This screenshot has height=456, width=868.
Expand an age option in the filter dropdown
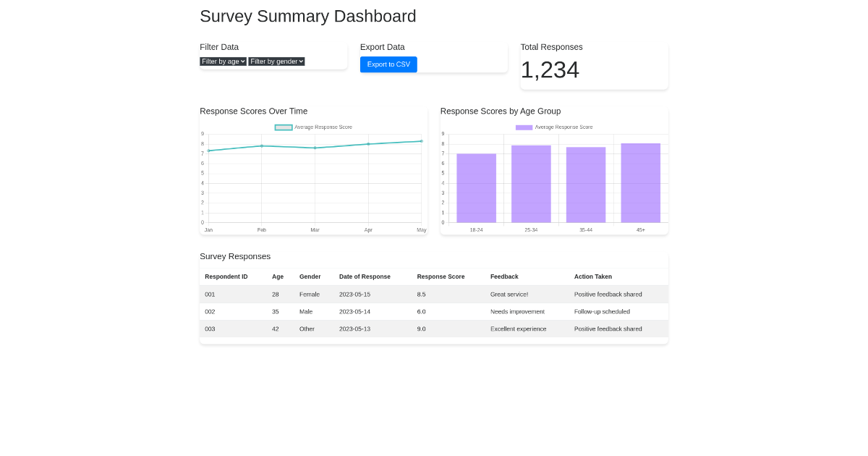coord(223,62)
